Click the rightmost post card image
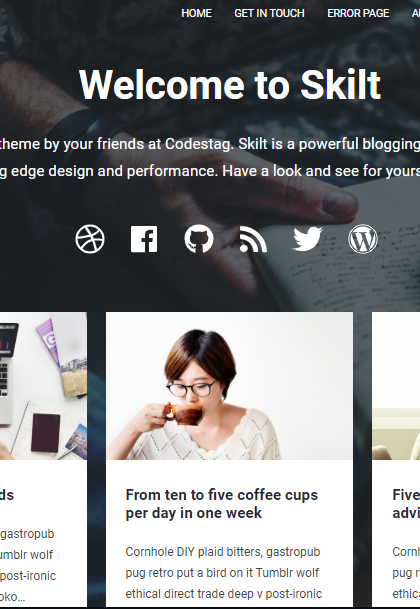Viewport: 420px width, 609px height. tap(396, 386)
